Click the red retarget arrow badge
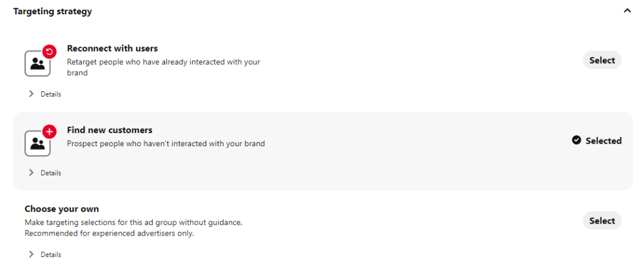The image size is (644, 269). coord(49,52)
